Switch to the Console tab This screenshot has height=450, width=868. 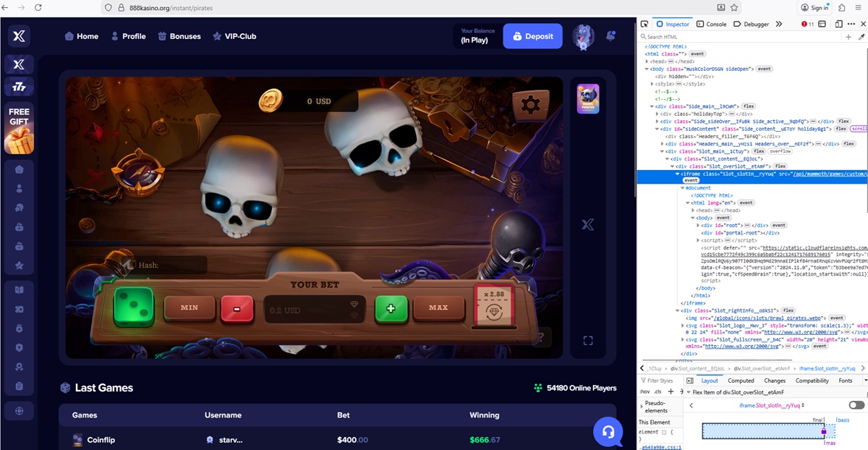pos(711,24)
